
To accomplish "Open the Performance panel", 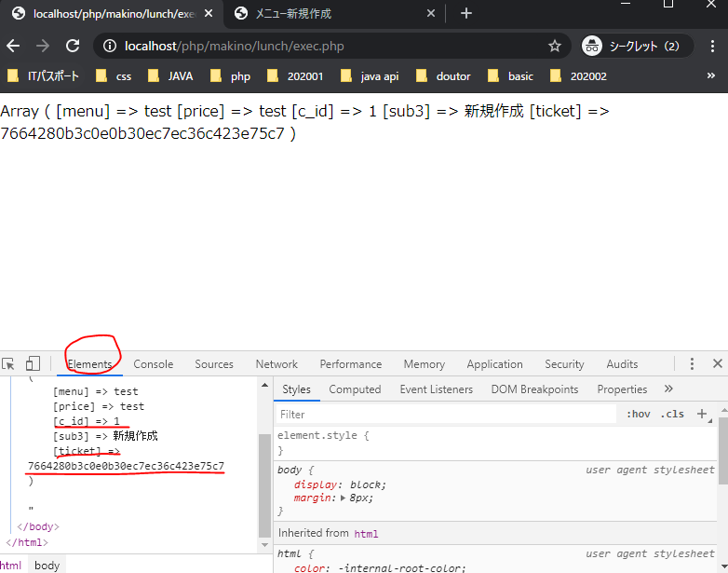I will [x=351, y=364].
